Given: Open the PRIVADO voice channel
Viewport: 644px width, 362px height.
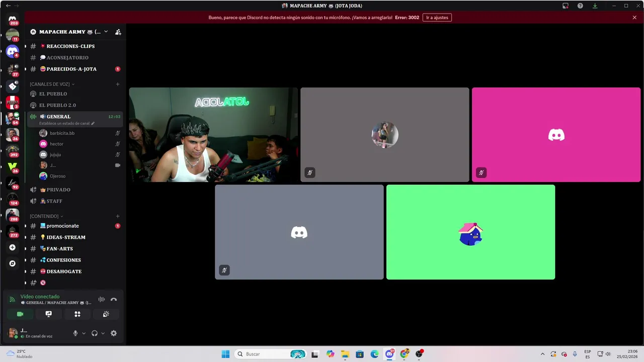Looking at the screenshot, I should pos(58,190).
